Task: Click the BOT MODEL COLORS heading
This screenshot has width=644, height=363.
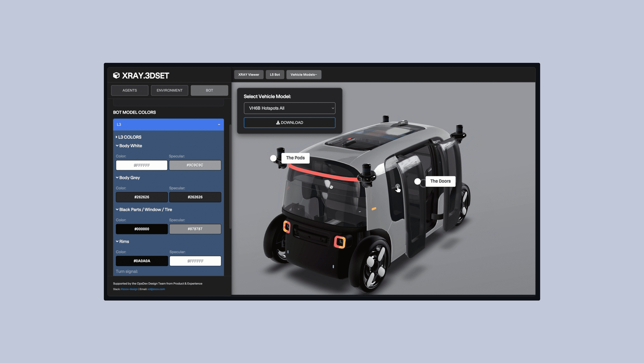Action: [134, 112]
